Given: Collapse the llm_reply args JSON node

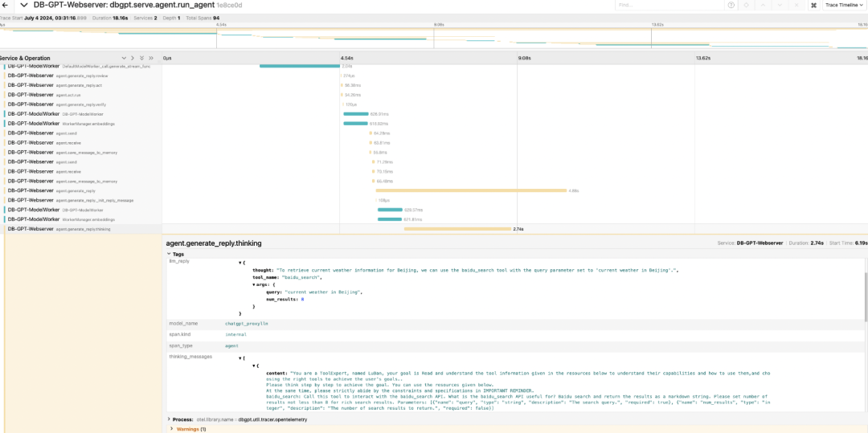Looking at the screenshot, I should pyautogui.click(x=253, y=284).
